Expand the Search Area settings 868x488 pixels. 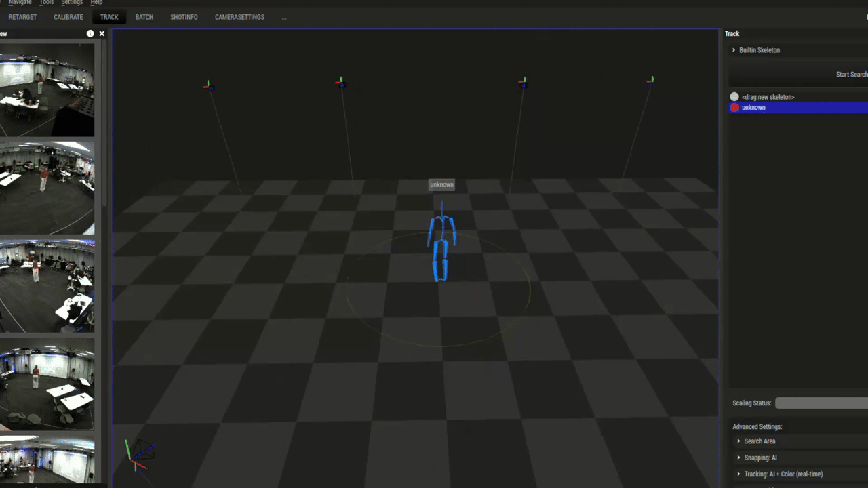738,441
